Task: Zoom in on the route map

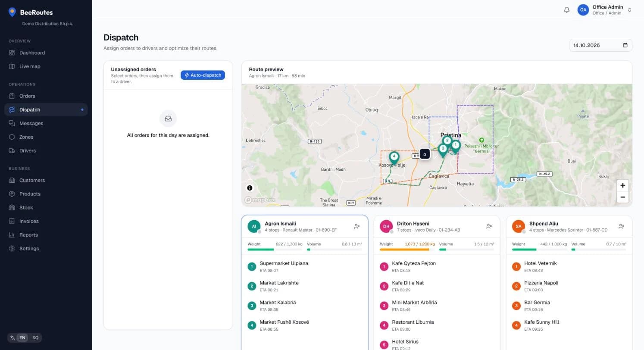Action: (x=622, y=185)
